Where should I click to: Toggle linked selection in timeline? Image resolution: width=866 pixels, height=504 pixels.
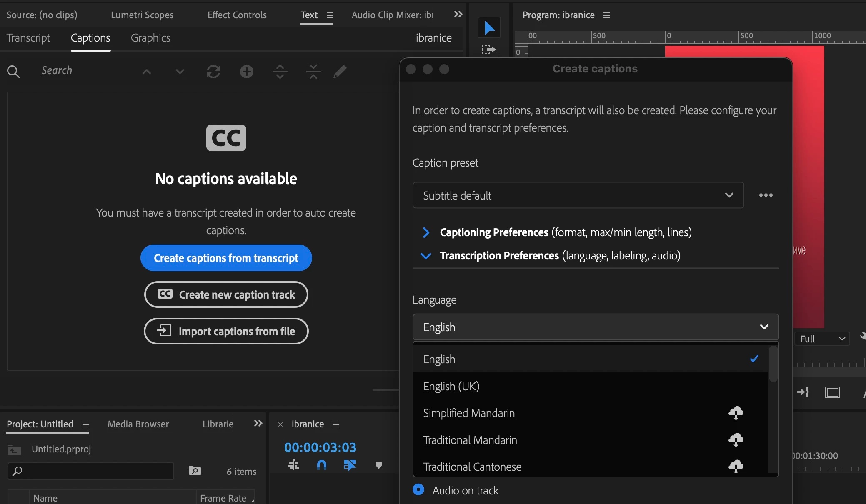click(x=350, y=465)
